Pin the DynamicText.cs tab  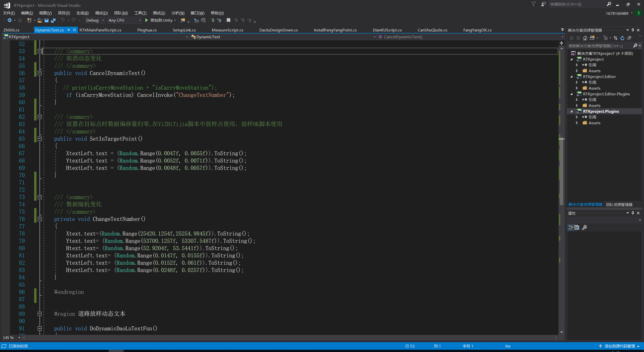pyautogui.click(x=68, y=30)
